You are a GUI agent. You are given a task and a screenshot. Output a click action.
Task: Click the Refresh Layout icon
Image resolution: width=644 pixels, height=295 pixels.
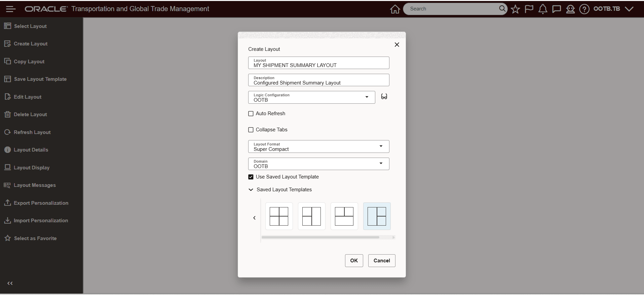(x=7, y=132)
